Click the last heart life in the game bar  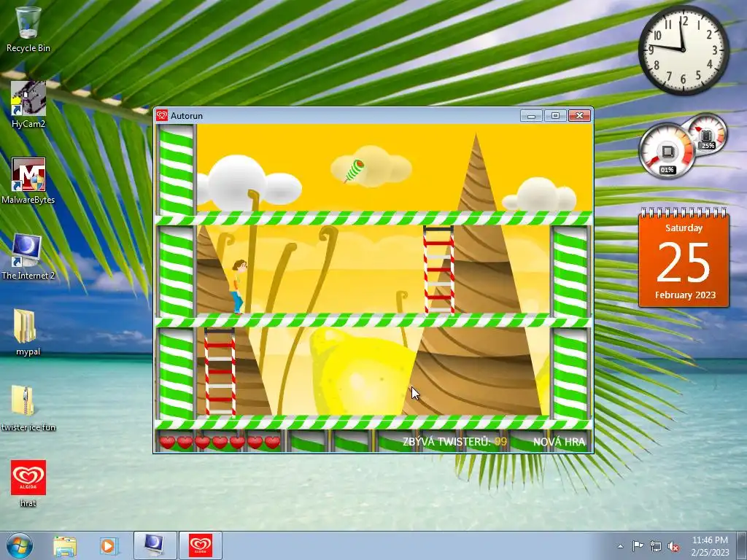point(273,443)
